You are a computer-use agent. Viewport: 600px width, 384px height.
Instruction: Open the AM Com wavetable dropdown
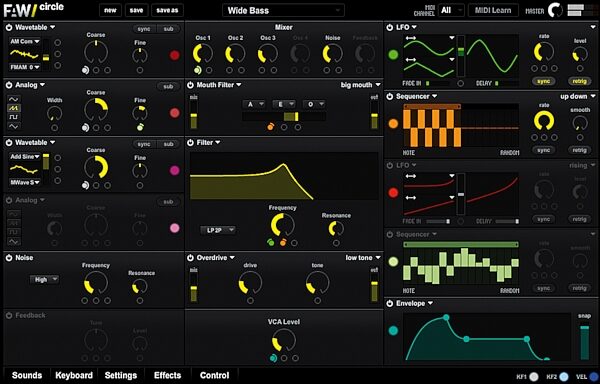(25, 41)
